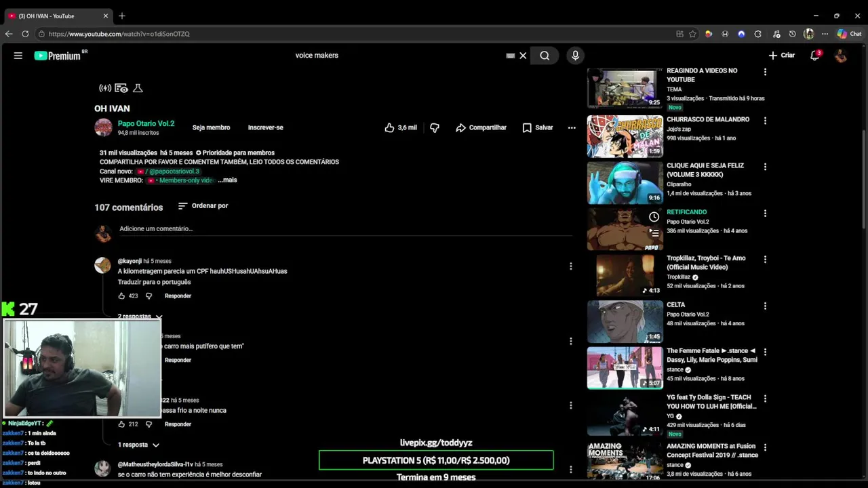868x488 pixels.
Task: Reply to the @kayonji comment
Action: coord(178,296)
